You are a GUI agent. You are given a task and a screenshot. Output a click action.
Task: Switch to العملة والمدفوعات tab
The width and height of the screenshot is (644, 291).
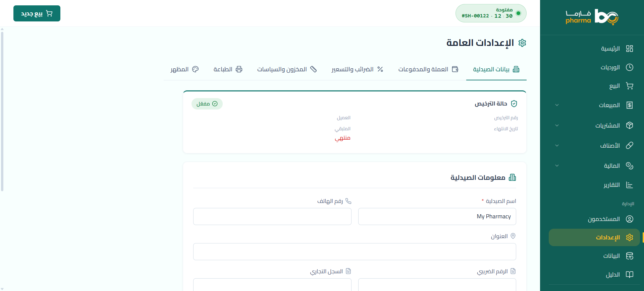[x=428, y=69]
